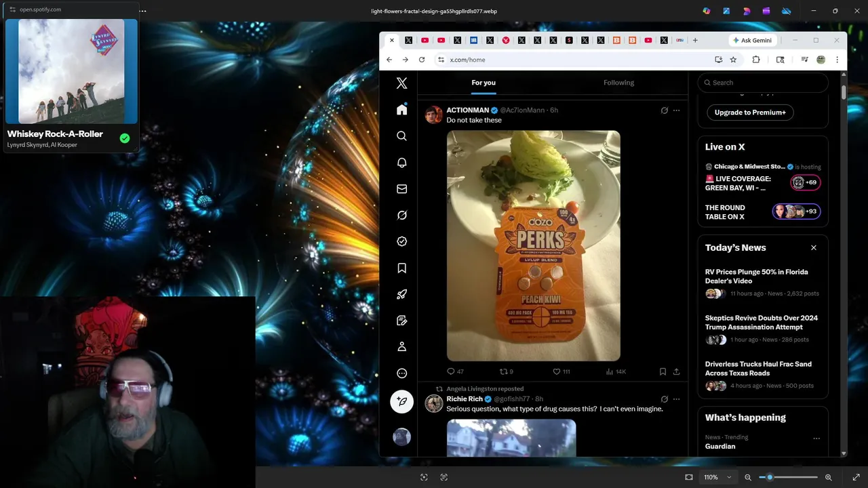The image size is (868, 488).
Task: Open Chrome media controls icon
Action: 804,60
